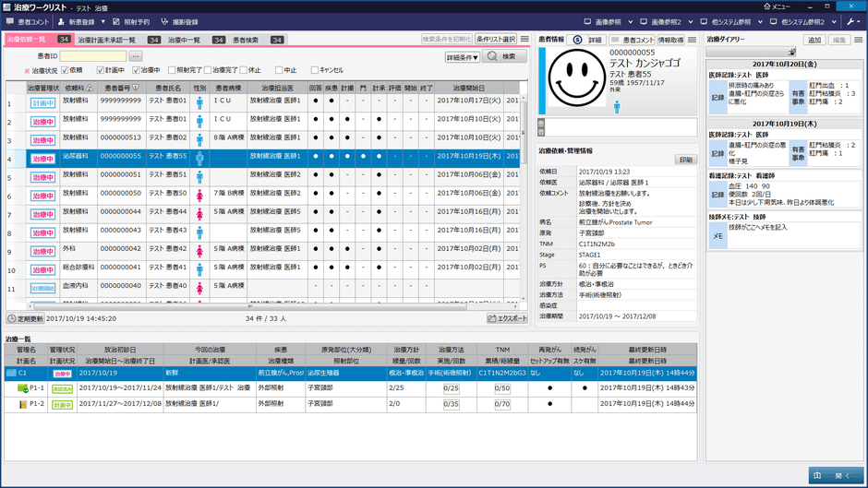Click the 撮影登録 stethoscope icon
Screen dimensions: 868x488
[164, 22]
